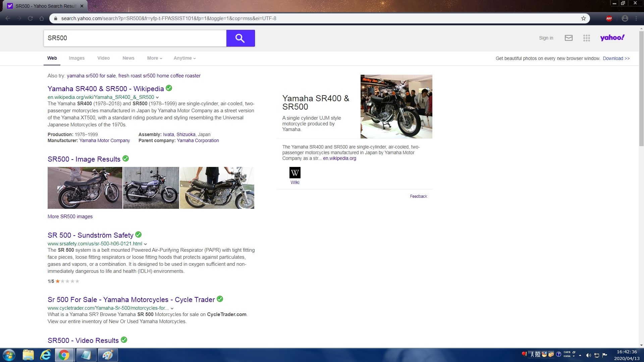This screenshot has height=362, width=644.
Task: Open Yamaha SR400 & SR500 Wikipedia result
Action: [x=106, y=88]
